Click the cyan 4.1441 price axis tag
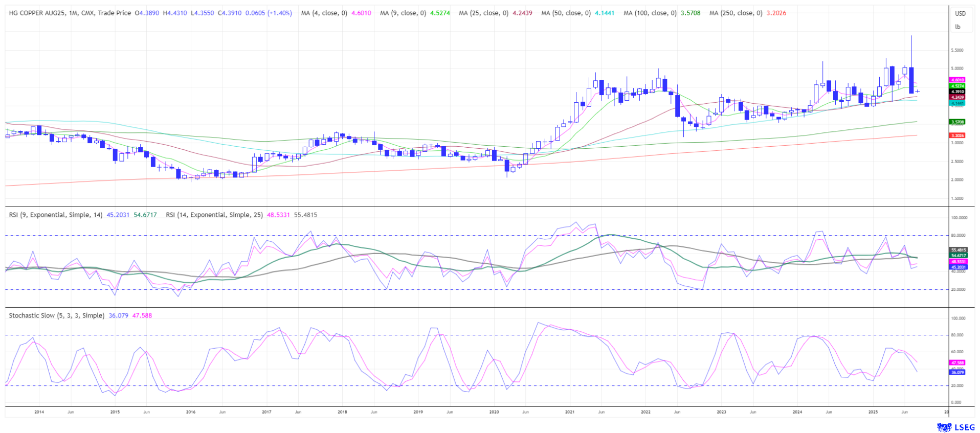This screenshot has height=433, width=980. 957,103
